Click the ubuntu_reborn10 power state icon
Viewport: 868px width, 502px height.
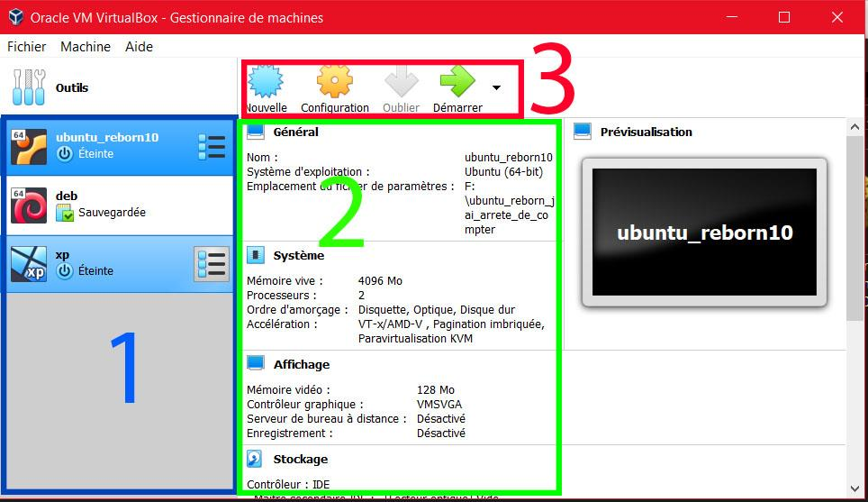point(65,154)
